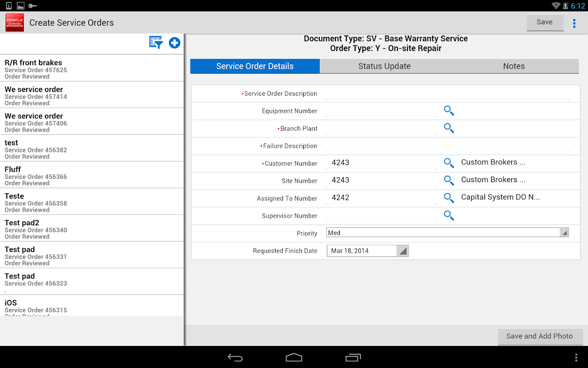Add a new service order with plus icon

(175, 43)
